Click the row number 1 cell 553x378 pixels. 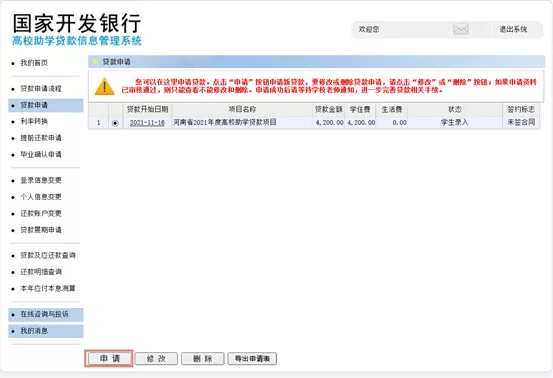(98, 123)
